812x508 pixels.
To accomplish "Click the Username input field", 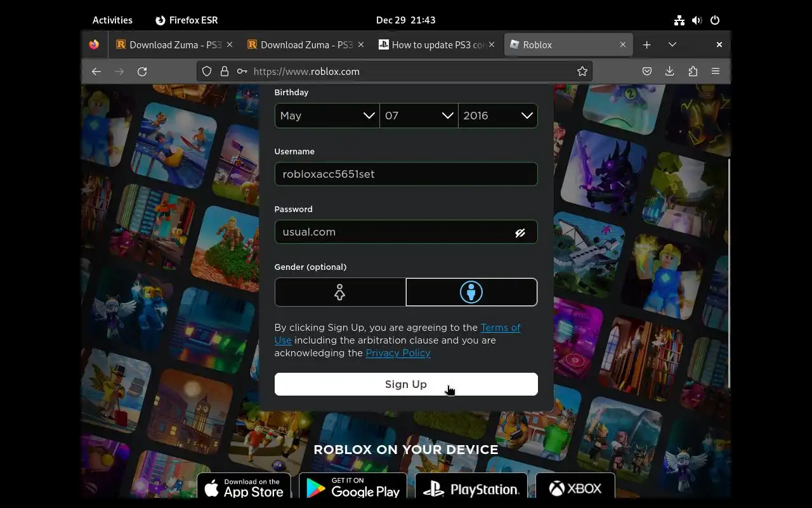I will pos(406,174).
